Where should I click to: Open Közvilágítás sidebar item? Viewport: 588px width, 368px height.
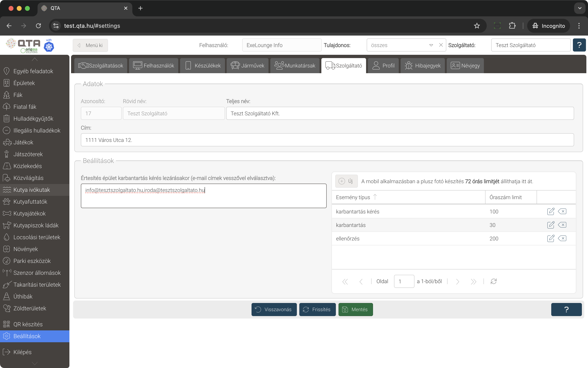click(35, 178)
